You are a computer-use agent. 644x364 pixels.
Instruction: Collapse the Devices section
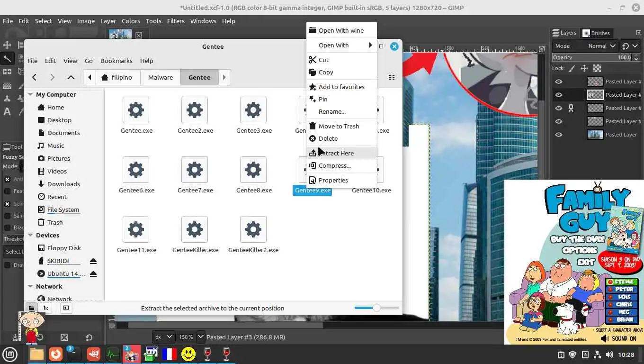[x=30, y=235]
